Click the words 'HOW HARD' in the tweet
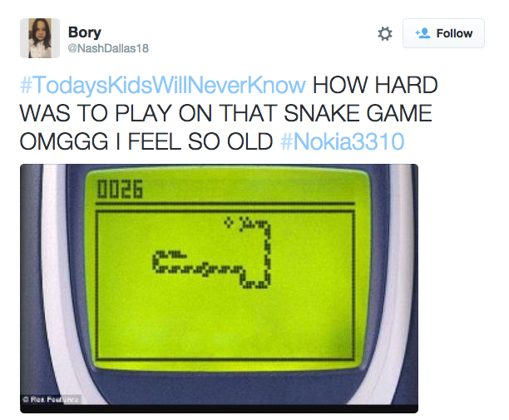 tap(375, 85)
